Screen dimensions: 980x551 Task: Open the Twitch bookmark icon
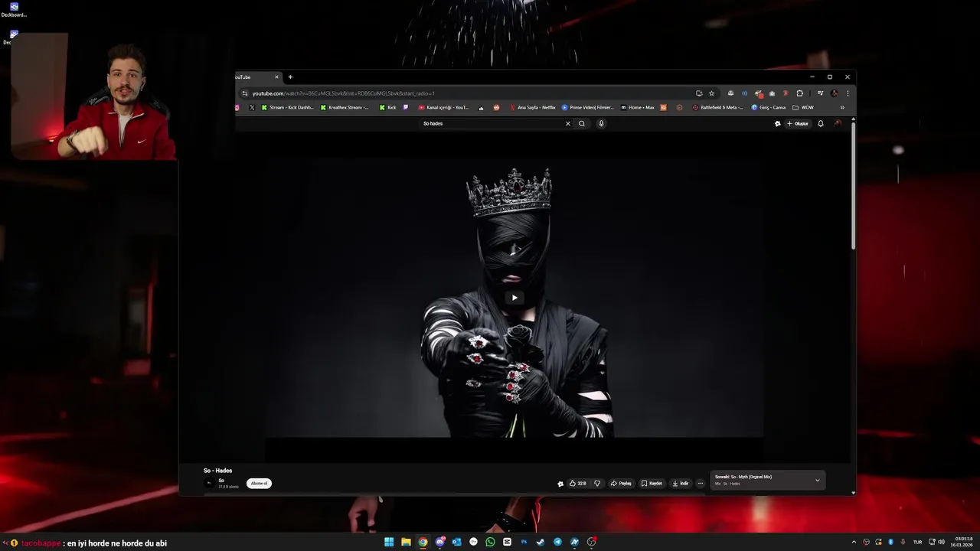(406, 108)
